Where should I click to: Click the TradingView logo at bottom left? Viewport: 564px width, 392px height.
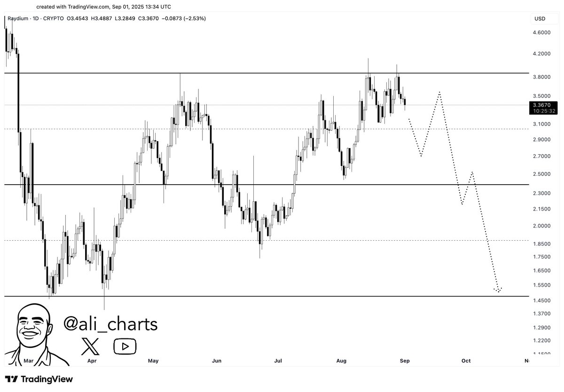(39, 379)
